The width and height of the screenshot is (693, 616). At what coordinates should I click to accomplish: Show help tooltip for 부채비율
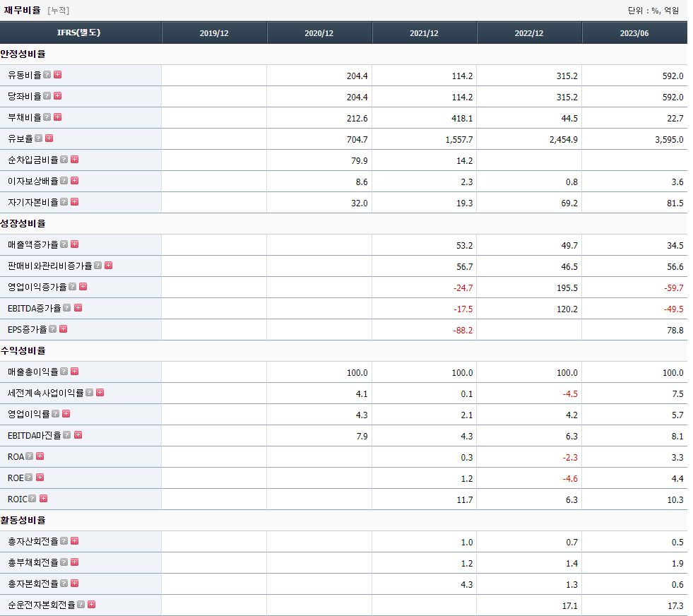47,117
